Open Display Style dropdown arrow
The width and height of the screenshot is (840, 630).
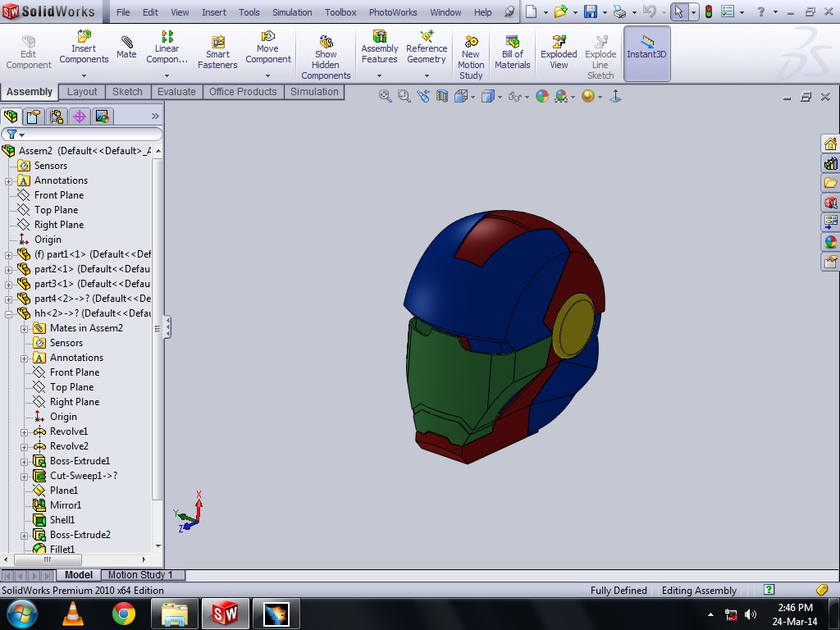click(x=500, y=97)
